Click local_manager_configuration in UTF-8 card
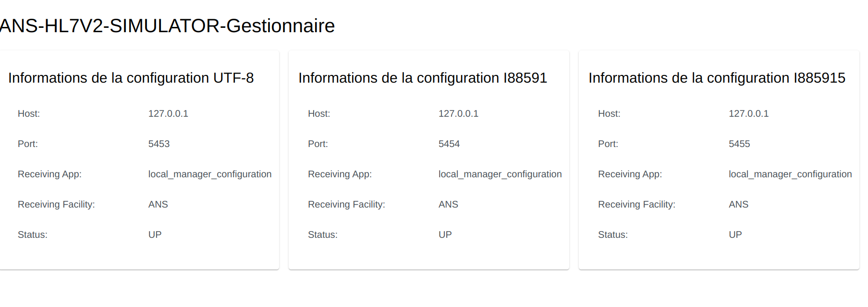 (209, 174)
